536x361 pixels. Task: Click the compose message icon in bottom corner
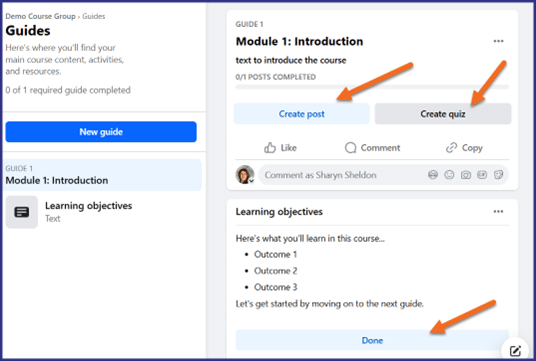[x=515, y=350]
